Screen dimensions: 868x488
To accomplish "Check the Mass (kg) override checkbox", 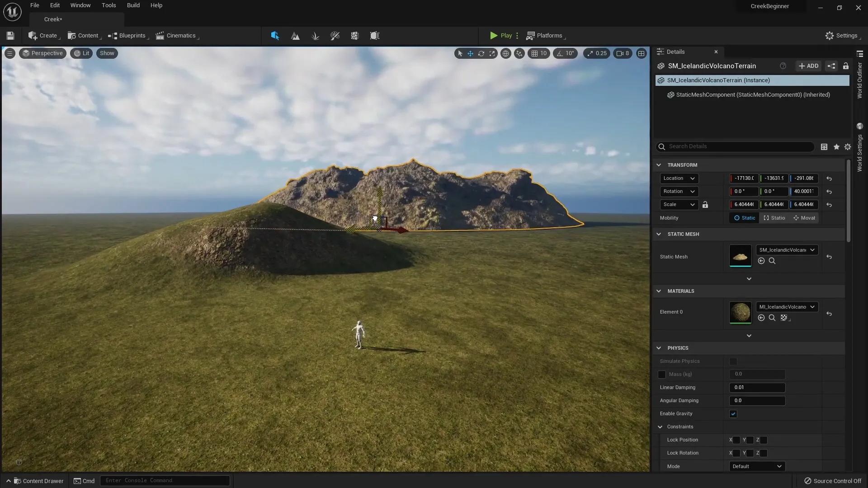I will tap(662, 375).
